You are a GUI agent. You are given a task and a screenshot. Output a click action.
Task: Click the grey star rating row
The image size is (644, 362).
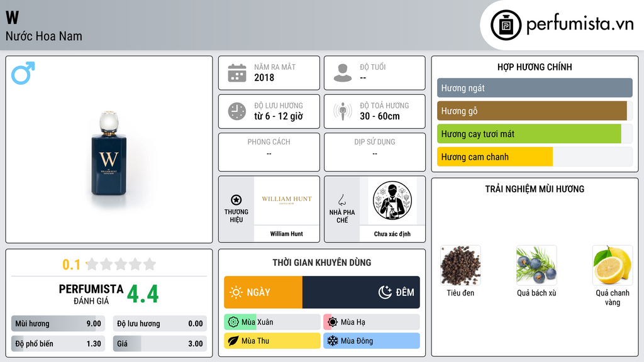[121, 265]
